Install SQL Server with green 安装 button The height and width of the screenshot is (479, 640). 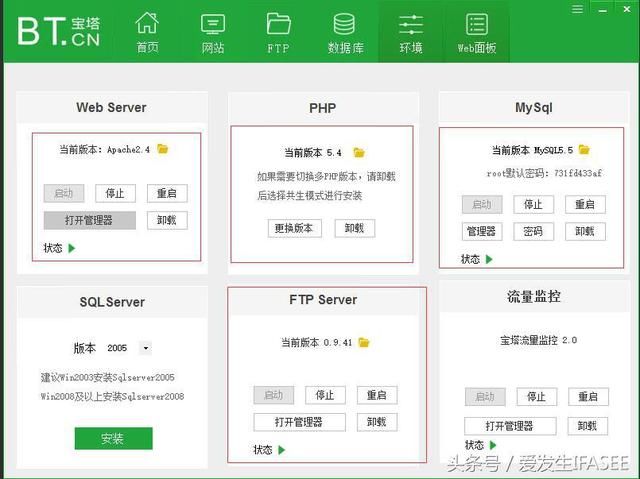coord(113,439)
